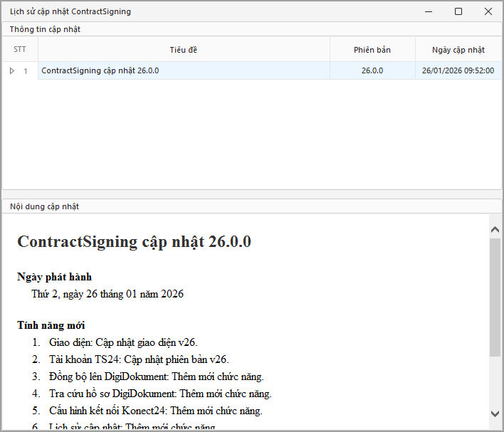Maximize the Lịch sử cập nhật window
This screenshot has width=504, height=432.
(x=458, y=11)
